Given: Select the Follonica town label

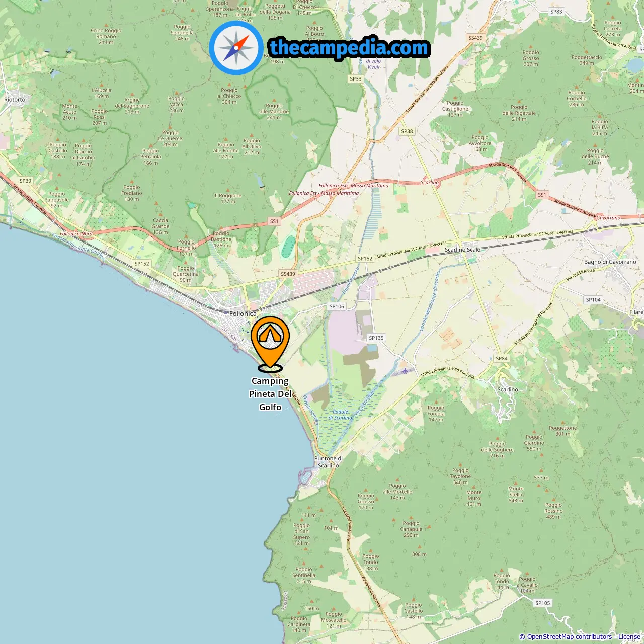Looking at the screenshot, I should click(243, 313).
